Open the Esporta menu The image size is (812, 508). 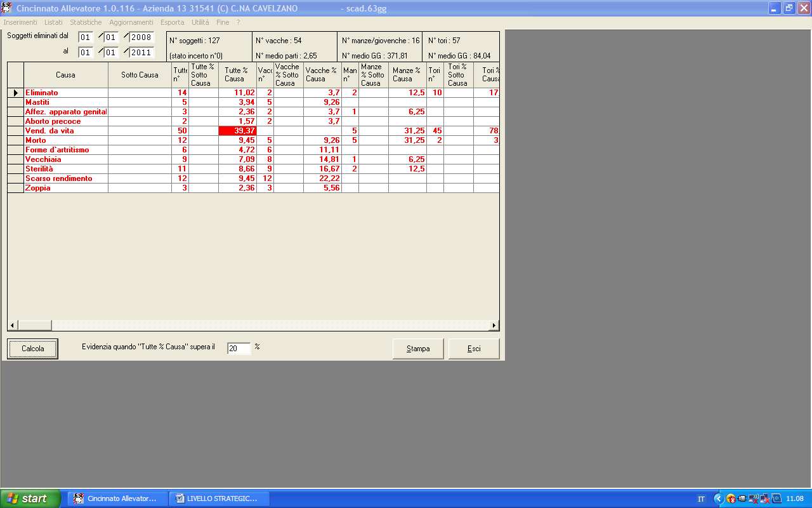pyautogui.click(x=172, y=22)
